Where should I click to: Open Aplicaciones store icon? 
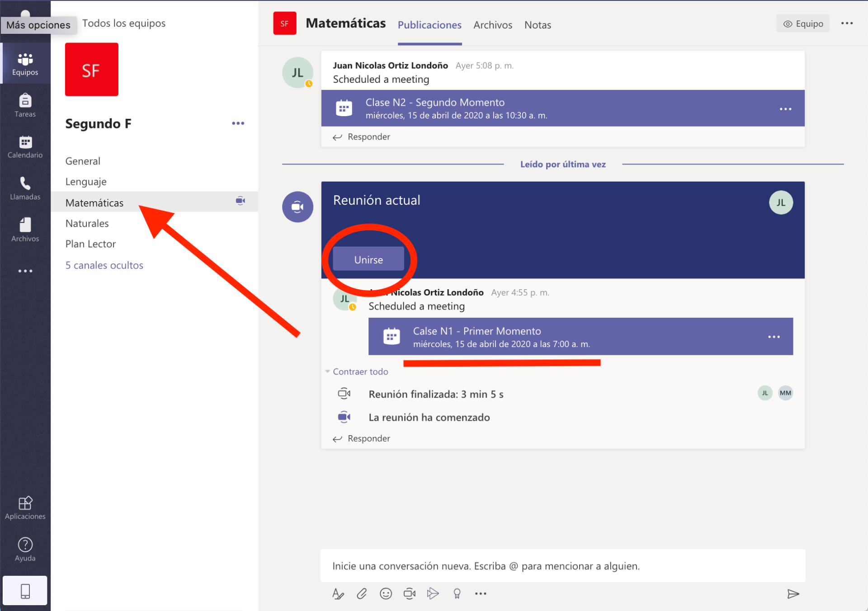[25, 508]
